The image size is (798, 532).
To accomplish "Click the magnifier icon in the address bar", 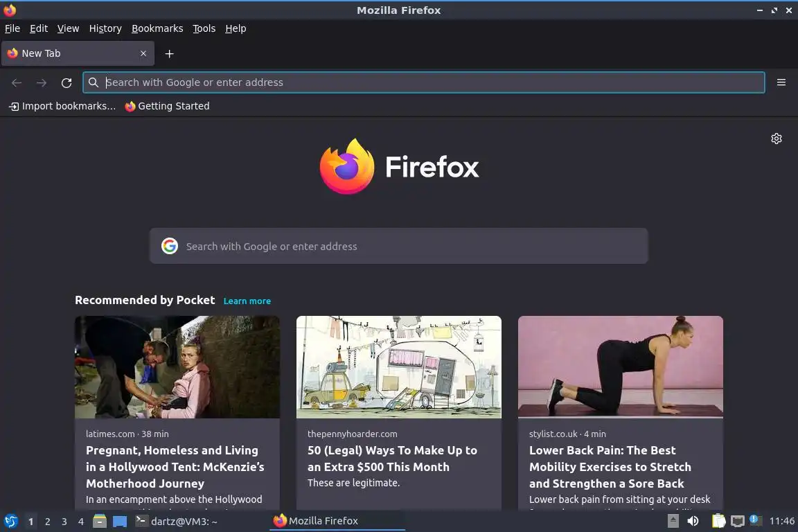I will [x=93, y=82].
